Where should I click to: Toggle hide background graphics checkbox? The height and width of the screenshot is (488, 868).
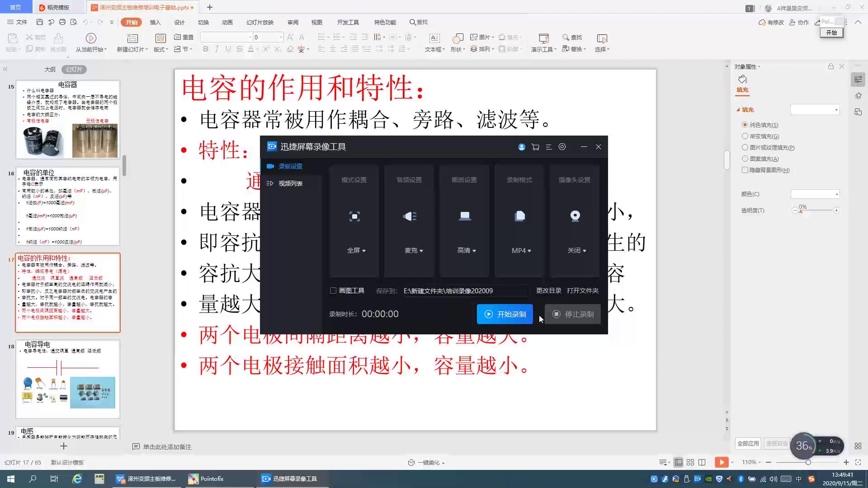pyautogui.click(x=745, y=170)
